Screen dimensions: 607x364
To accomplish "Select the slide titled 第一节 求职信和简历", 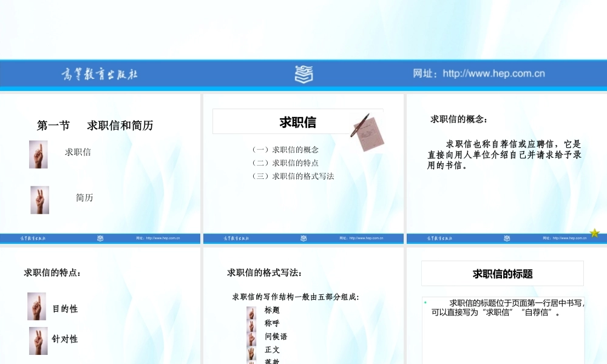I will 94,125.
